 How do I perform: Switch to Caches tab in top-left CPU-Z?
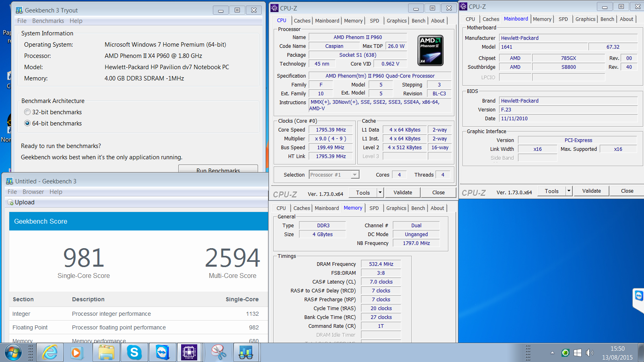point(302,21)
